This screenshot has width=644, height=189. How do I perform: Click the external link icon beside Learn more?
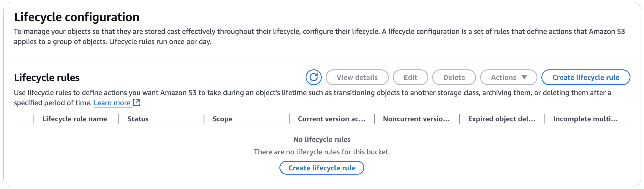[x=136, y=103]
